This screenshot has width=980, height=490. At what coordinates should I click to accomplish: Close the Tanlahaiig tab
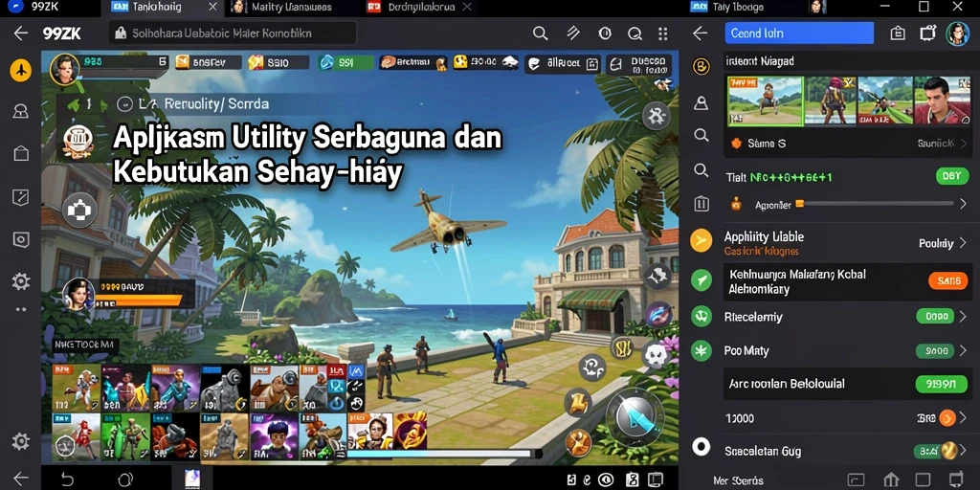click(x=213, y=8)
